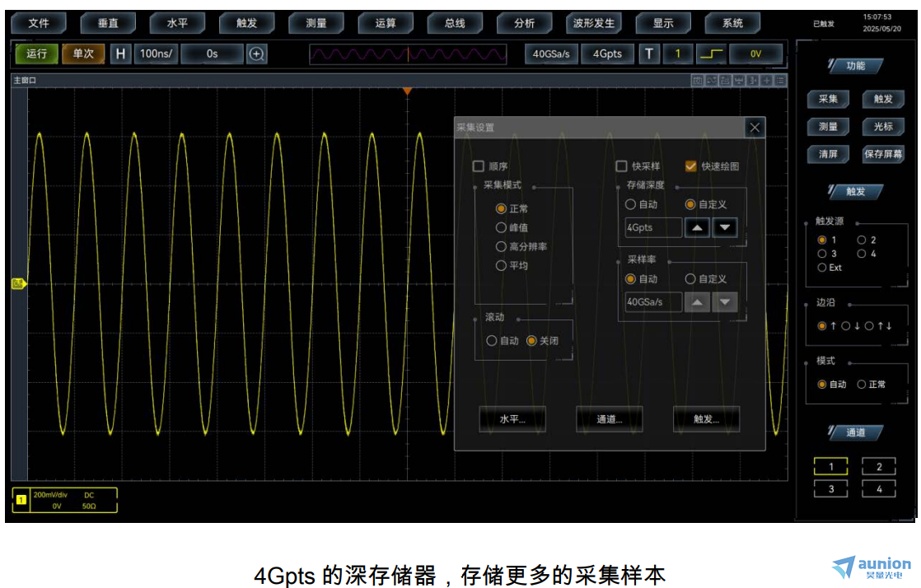Click the plus icon in main window toolbar

(x=766, y=81)
